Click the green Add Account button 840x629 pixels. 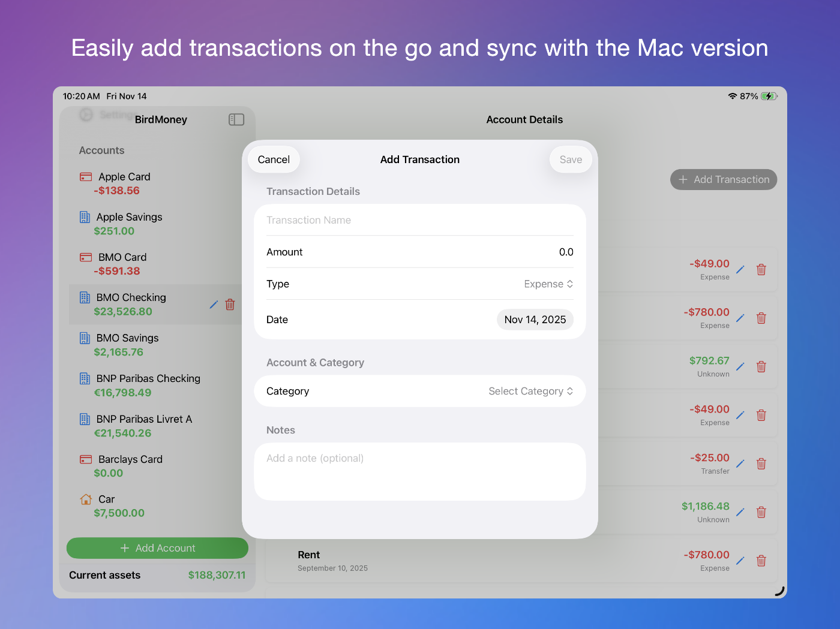pyautogui.click(x=157, y=548)
